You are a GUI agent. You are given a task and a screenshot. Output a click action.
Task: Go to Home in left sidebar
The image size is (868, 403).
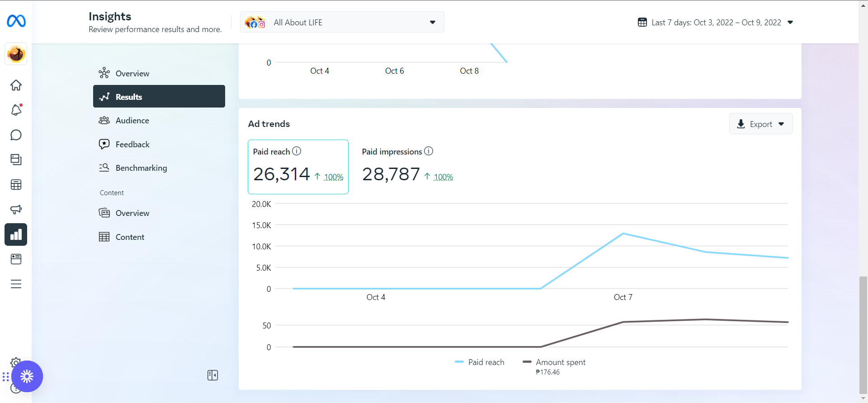(x=16, y=85)
